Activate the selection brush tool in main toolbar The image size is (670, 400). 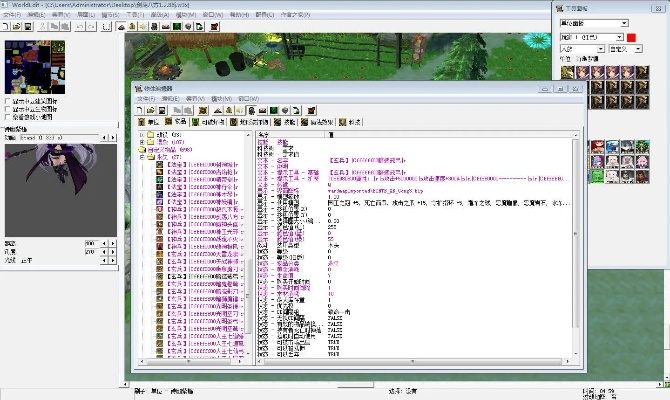tap(106, 26)
